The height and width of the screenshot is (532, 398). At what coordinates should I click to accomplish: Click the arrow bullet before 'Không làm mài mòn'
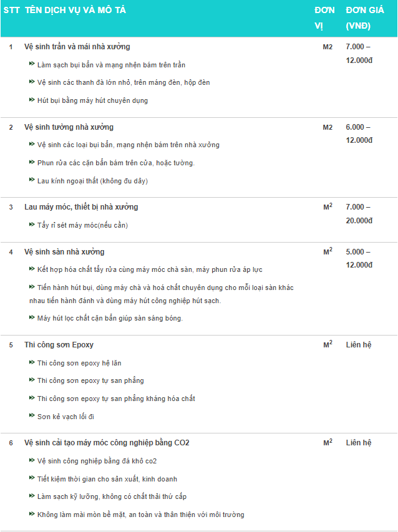[32, 514]
